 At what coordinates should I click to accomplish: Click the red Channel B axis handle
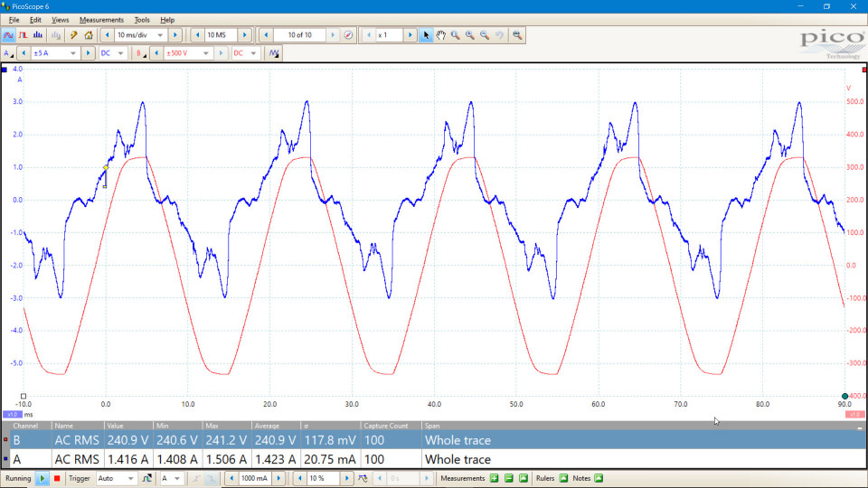864,70
